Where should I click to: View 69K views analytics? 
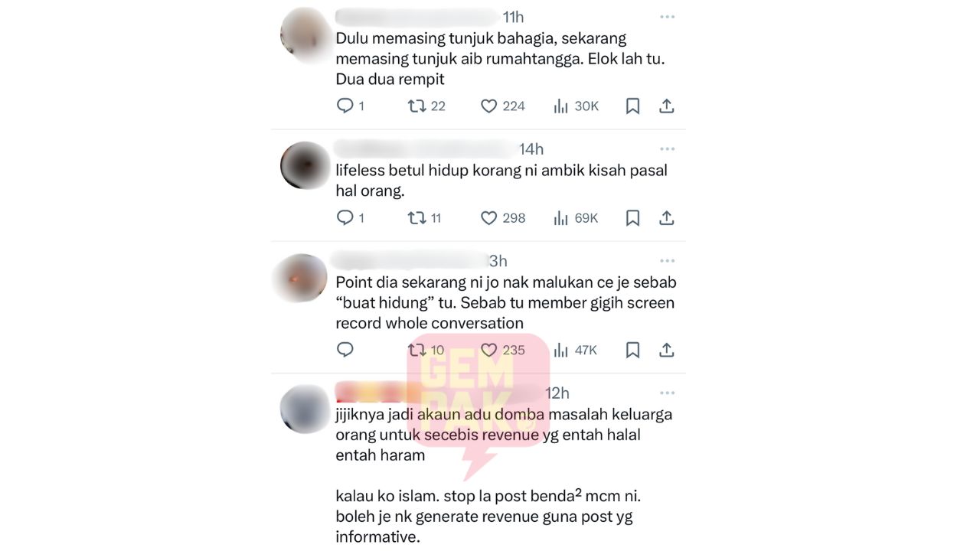561,218
